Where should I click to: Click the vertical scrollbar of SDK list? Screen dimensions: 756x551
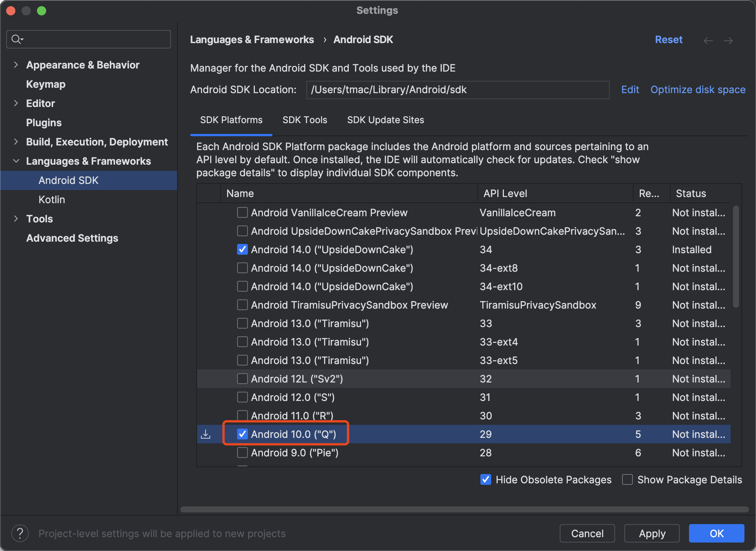point(736,257)
